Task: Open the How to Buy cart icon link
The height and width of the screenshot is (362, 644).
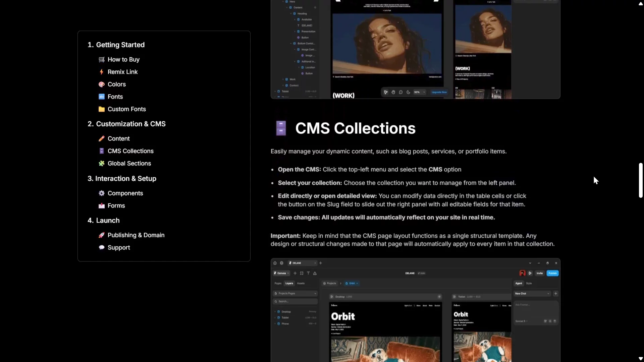Action: [x=102, y=60]
